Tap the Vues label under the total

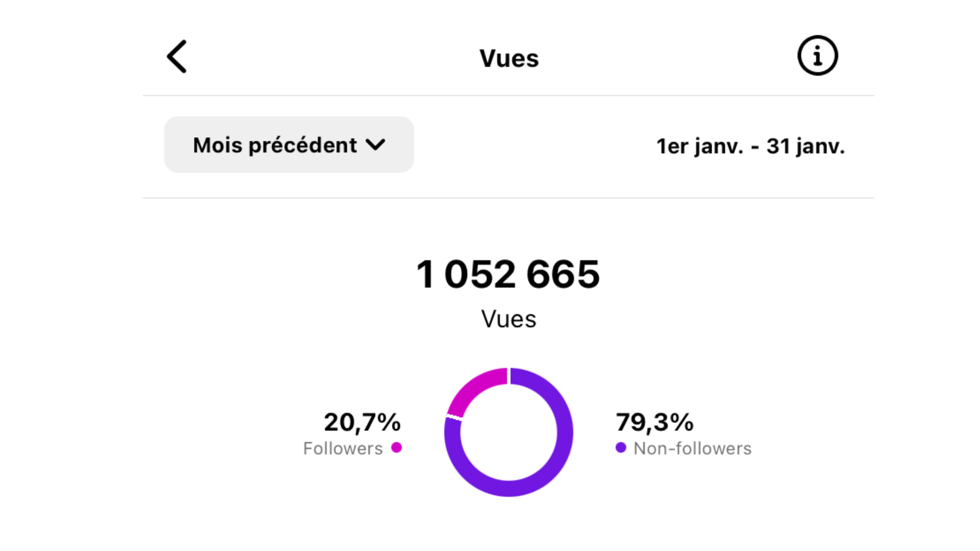(508, 319)
